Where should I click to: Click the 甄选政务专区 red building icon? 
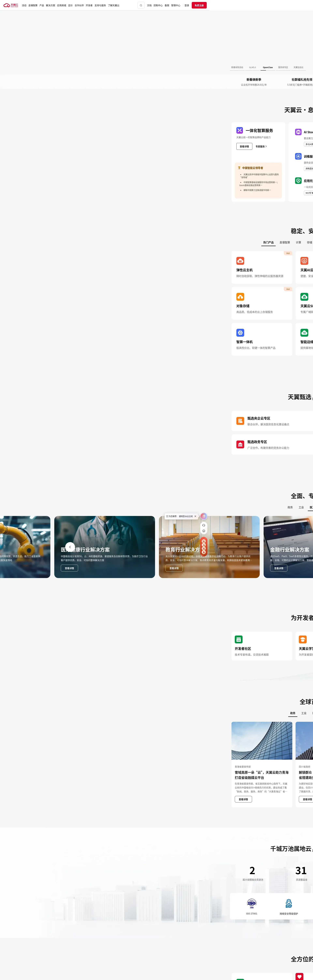pyautogui.click(x=240, y=444)
